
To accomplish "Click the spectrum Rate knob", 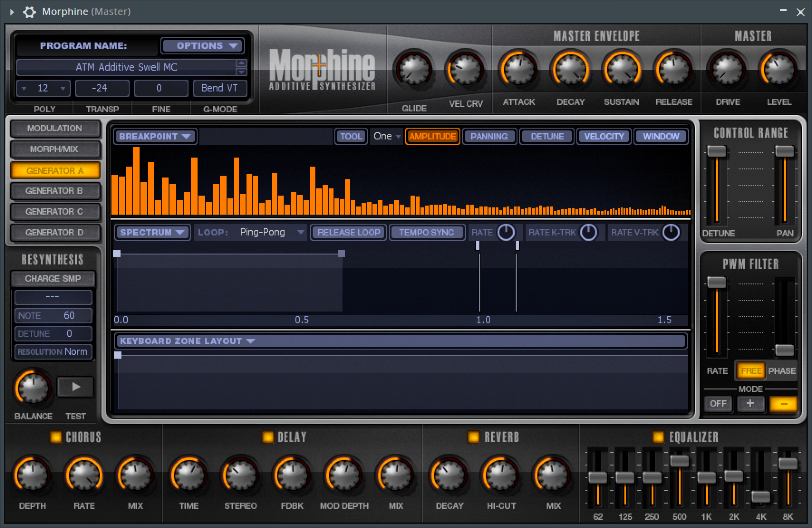I will coord(506,232).
